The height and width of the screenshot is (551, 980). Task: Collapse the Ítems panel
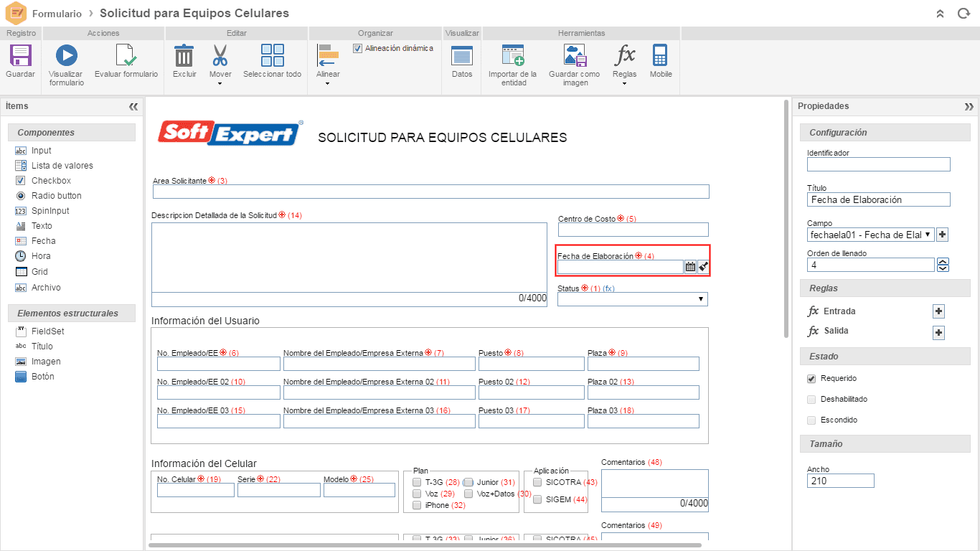[x=133, y=106]
